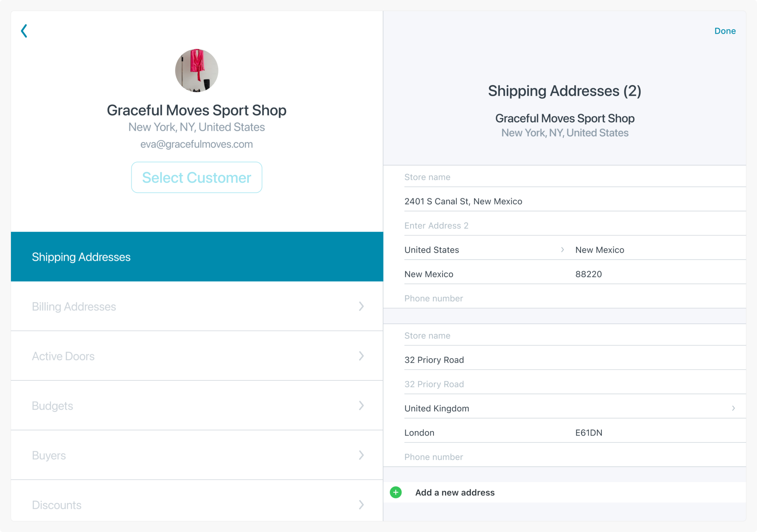Image resolution: width=757 pixels, height=532 pixels.
Task: Click Add a new address
Action: tap(455, 492)
